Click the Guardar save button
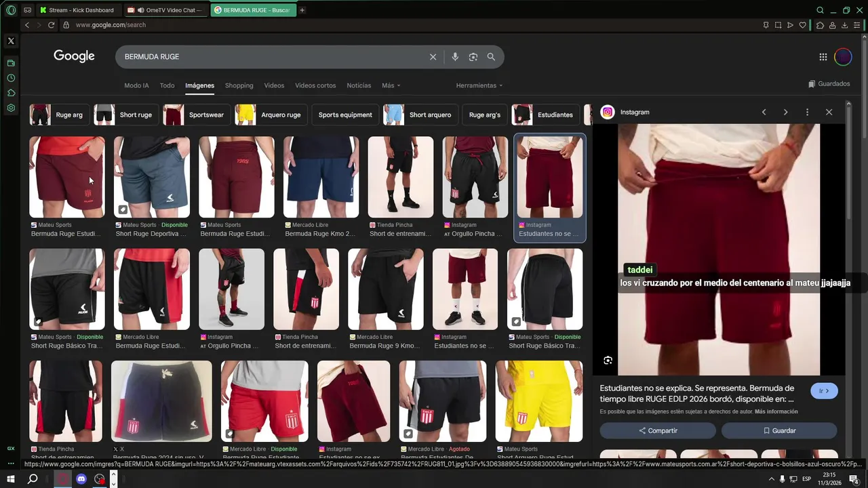868x488 pixels. coord(779,431)
